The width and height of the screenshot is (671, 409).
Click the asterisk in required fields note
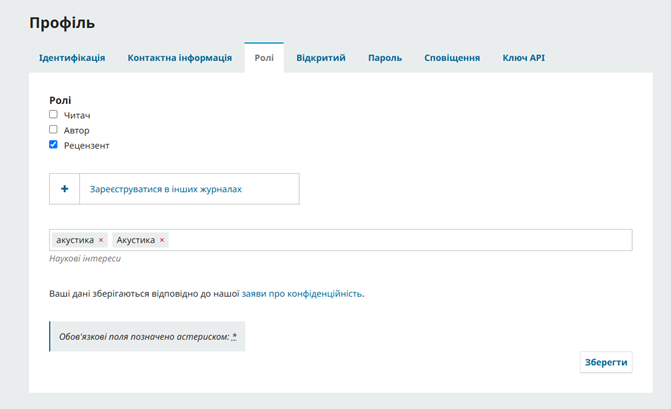[234, 337]
